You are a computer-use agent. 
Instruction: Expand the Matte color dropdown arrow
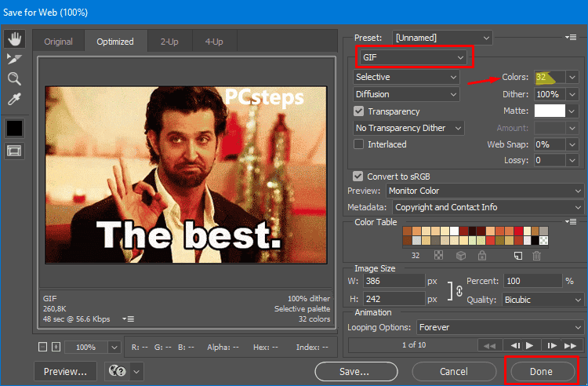click(x=572, y=111)
